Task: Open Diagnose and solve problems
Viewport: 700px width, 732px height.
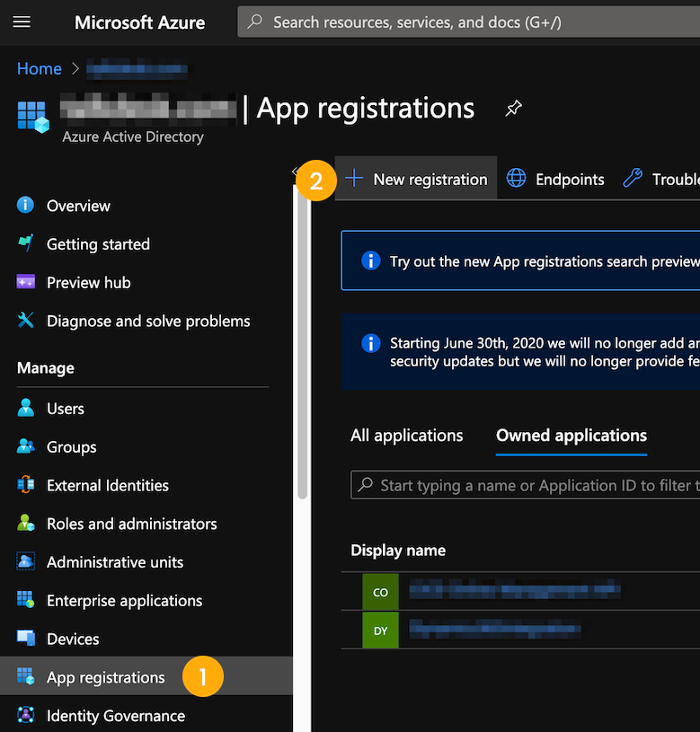Action: click(148, 321)
